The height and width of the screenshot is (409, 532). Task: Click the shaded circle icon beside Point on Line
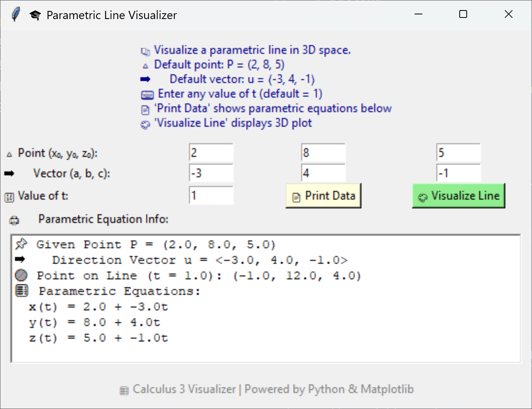coord(21,275)
